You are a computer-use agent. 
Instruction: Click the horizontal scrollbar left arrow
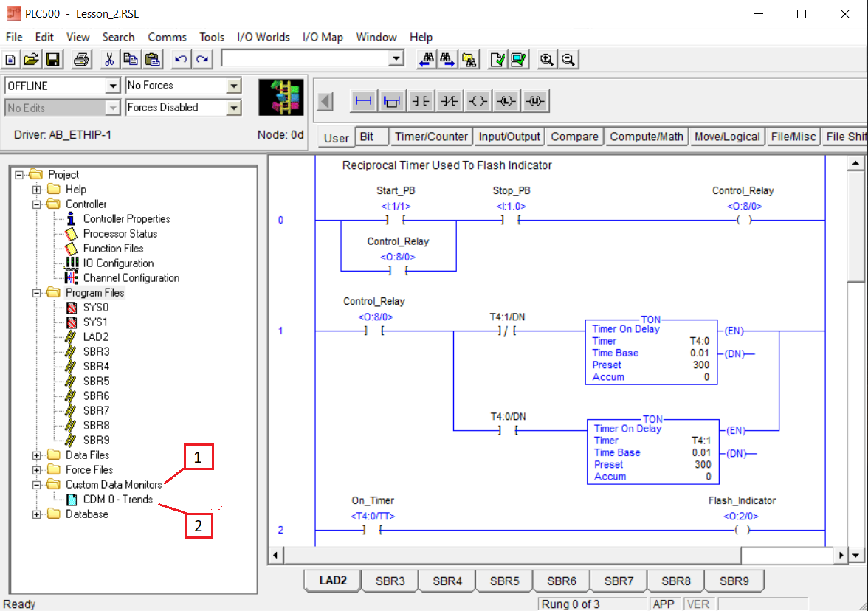tap(276, 555)
